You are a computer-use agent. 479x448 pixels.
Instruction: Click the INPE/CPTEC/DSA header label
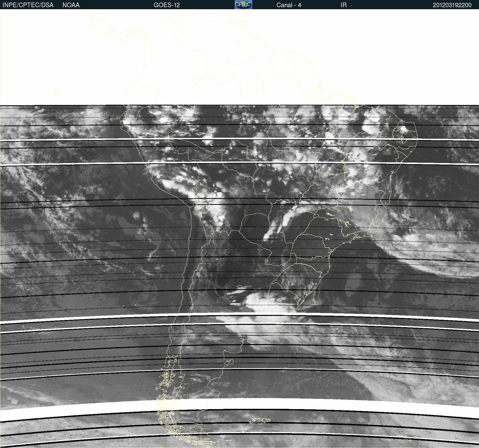coord(28,5)
